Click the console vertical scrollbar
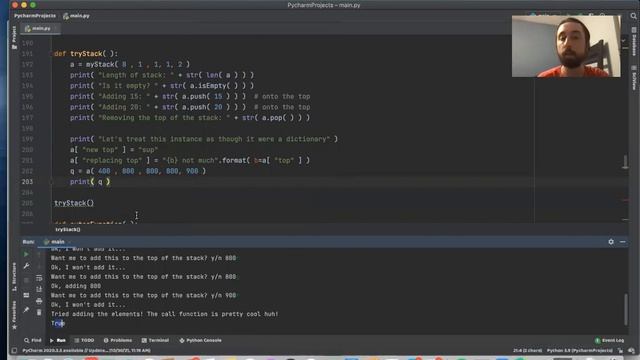 click(626, 309)
